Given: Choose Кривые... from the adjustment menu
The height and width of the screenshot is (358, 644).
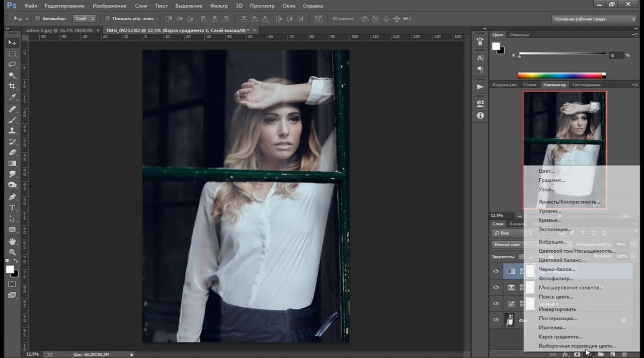Looking at the screenshot, I should (x=550, y=220).
